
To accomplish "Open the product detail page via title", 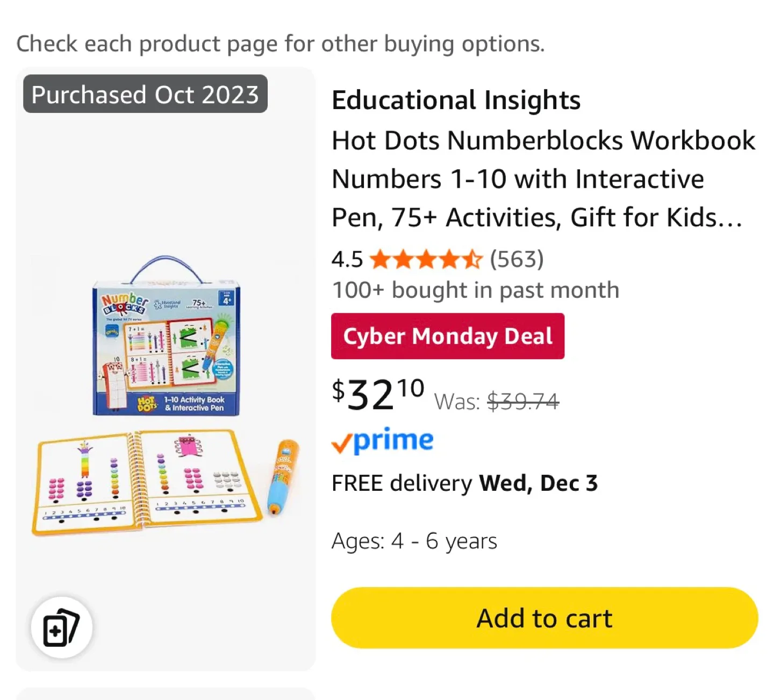I will tap(543, 178).
